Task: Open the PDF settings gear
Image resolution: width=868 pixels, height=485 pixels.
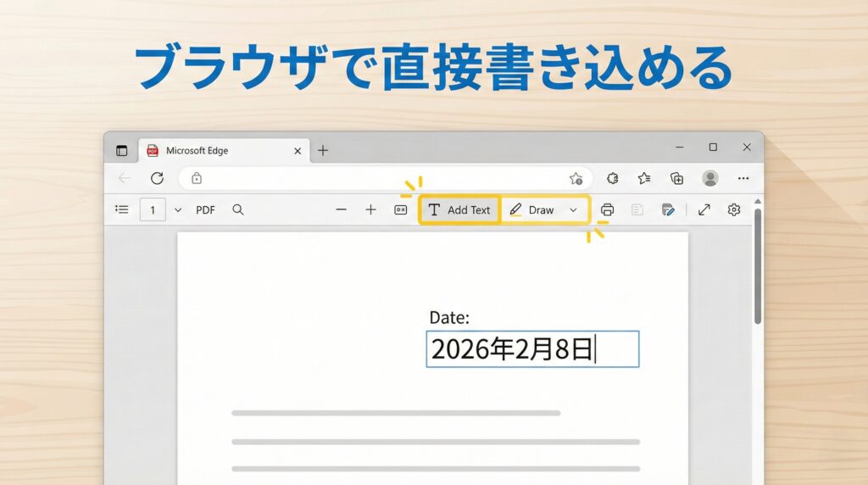Action: (734, 210)
